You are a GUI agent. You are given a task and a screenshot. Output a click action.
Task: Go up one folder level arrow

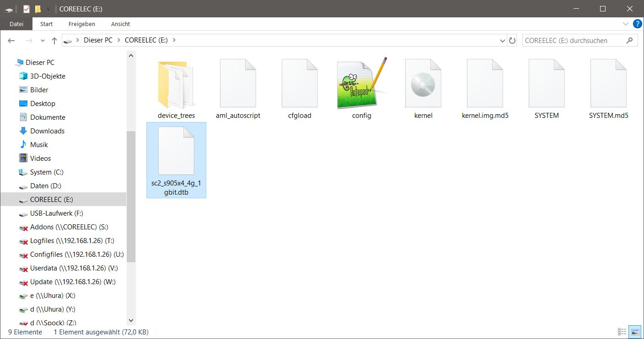(x=54, y=41)
